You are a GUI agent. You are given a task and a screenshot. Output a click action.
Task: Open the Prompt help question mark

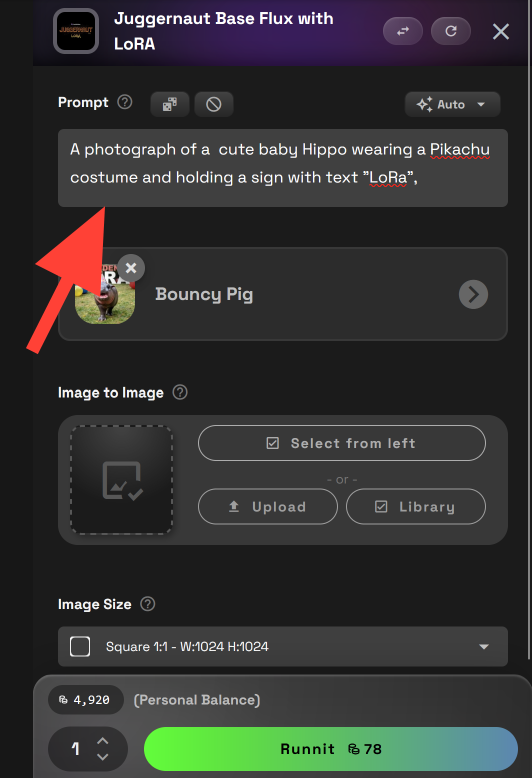click(x=124, y=102)
